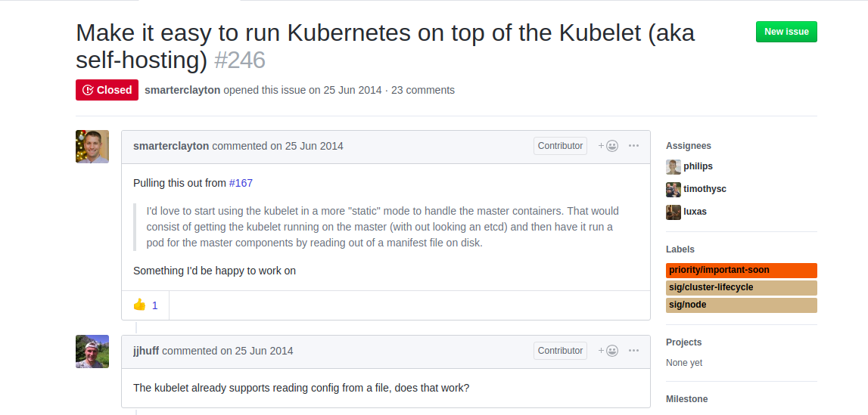Click jjhuff's avatar picture
The image size is (868, 415).
(x=92, y=352)
